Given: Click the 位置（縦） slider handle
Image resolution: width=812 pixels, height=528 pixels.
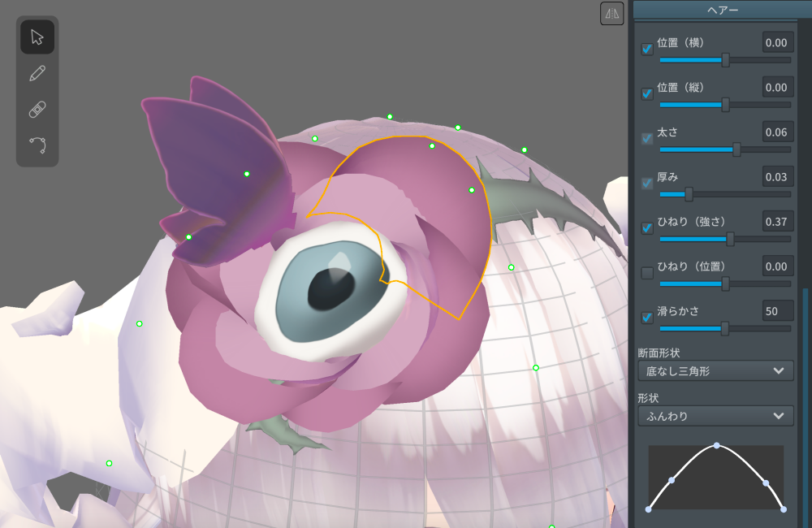Looking at the screenshot, I should click(725, 105).
